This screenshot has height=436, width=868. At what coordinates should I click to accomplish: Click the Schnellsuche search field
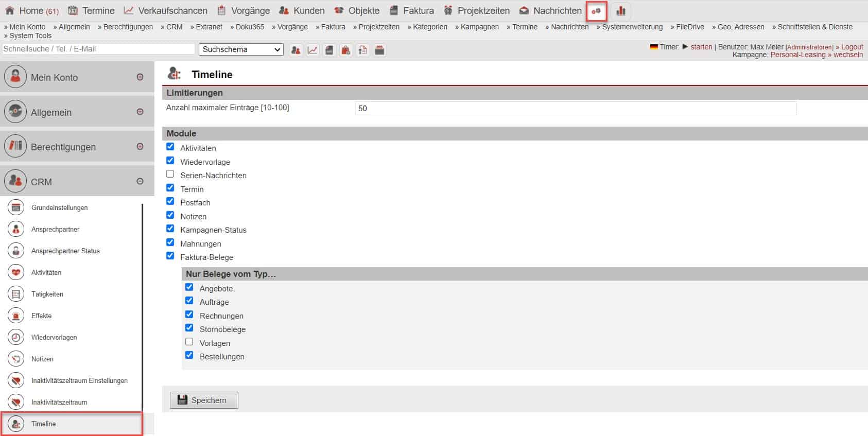tap(98, 49)
